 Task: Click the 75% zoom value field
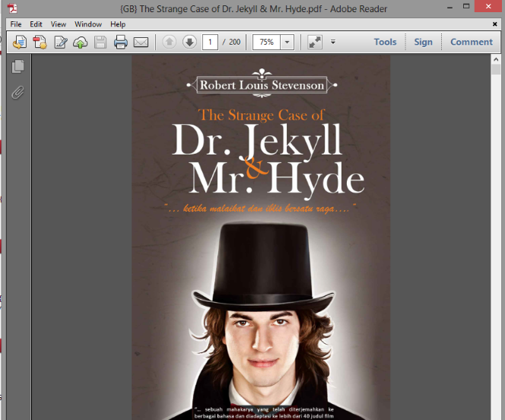pos(267,42)
